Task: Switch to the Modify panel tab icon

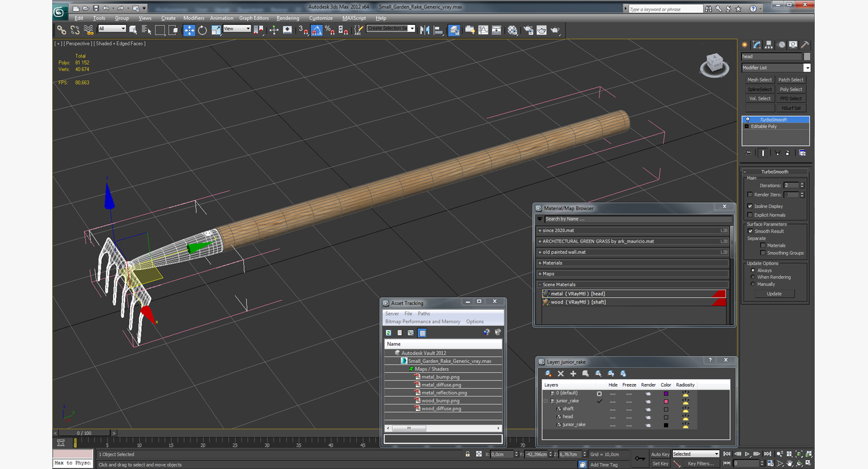Action: click(x=757, y=45)
